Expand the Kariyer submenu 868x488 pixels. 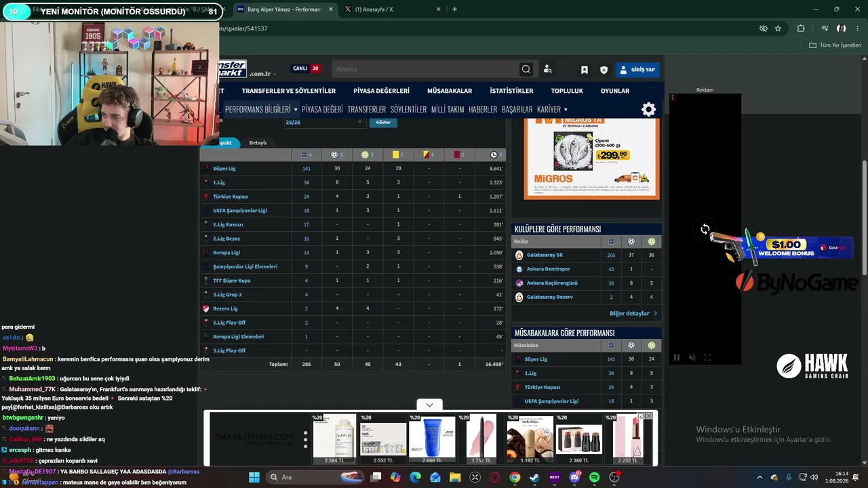(x=566, y=110)
